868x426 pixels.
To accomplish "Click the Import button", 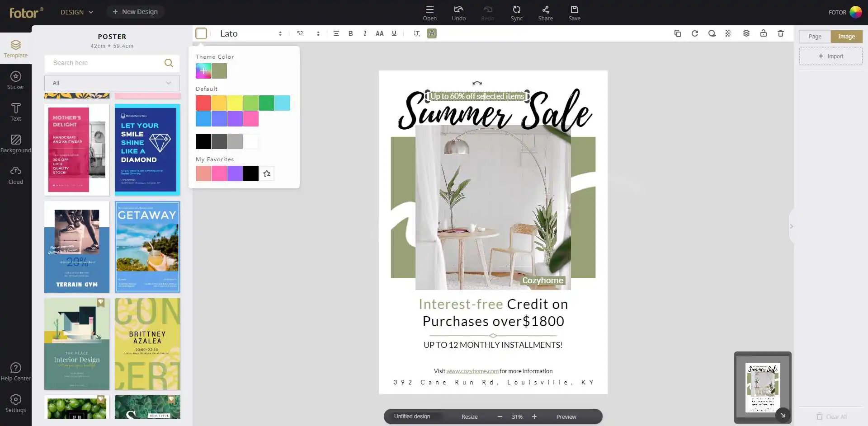I will (830, 56).
